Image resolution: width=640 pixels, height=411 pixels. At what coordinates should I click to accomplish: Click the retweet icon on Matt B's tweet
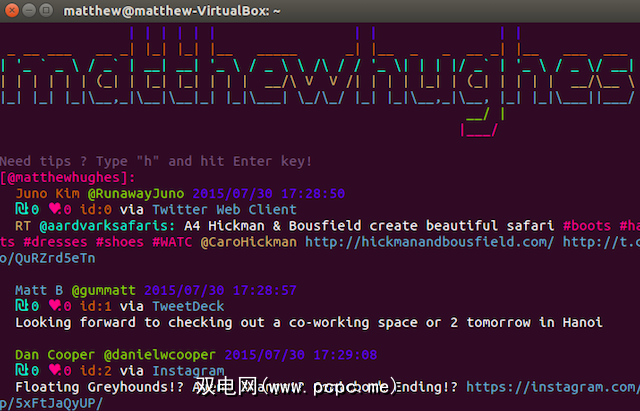(22, 306)
